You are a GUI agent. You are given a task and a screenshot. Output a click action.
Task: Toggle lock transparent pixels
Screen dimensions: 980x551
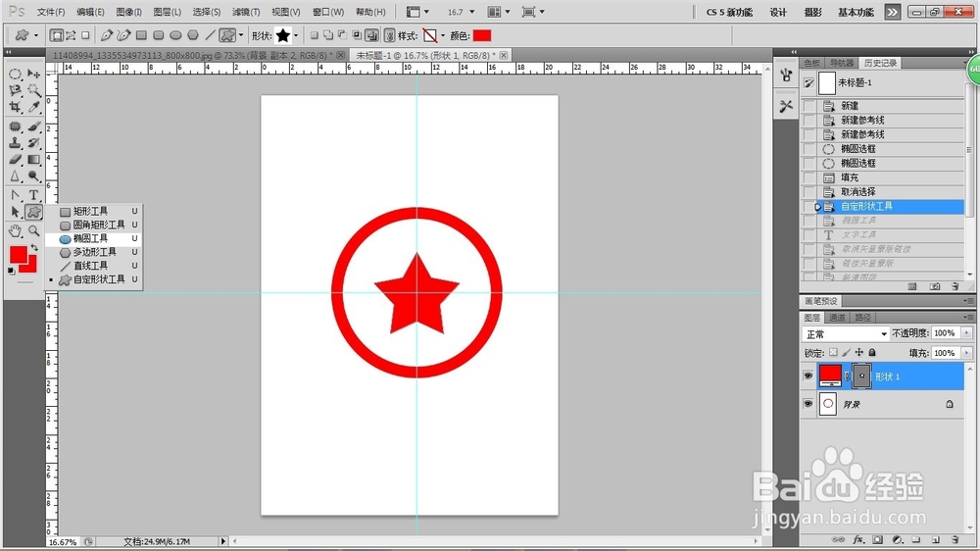click(x=833, y=353)
